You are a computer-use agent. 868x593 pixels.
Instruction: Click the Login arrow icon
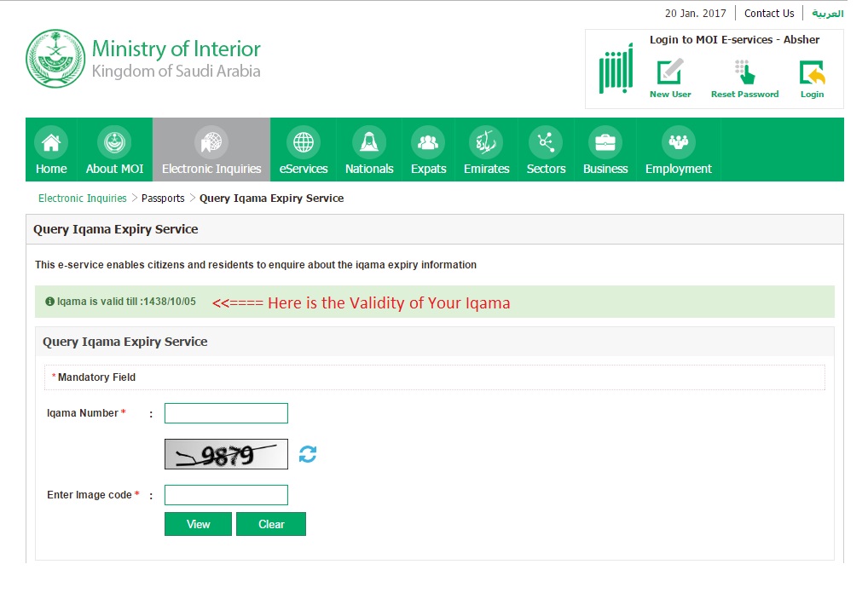(812, 72)
